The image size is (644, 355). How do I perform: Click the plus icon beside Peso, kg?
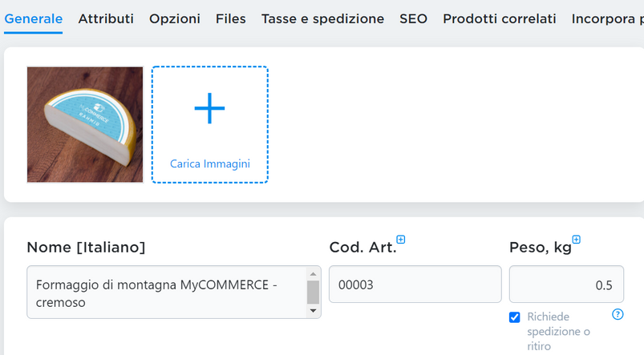(577, 240)
